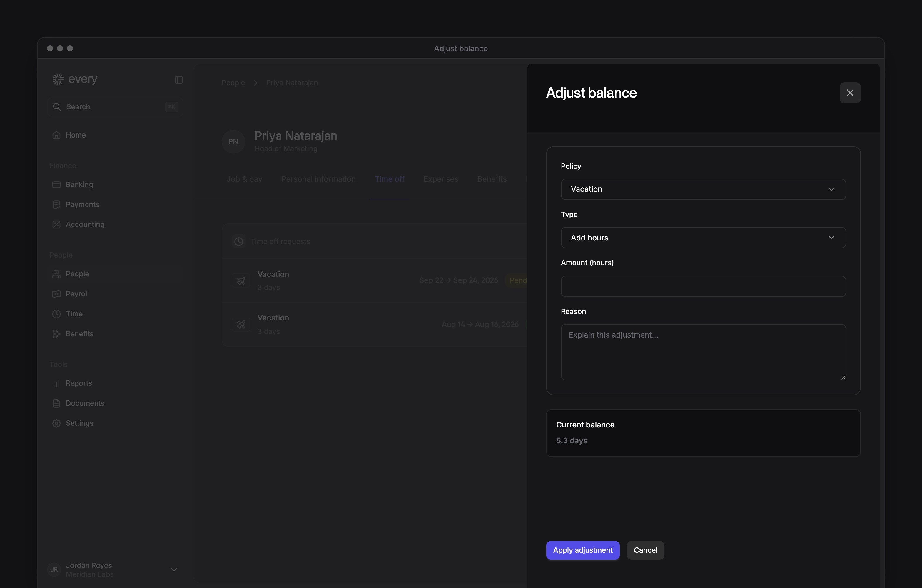Click the PN profile avatar
This screenshot has height=588, width=922.
[233, 142]
